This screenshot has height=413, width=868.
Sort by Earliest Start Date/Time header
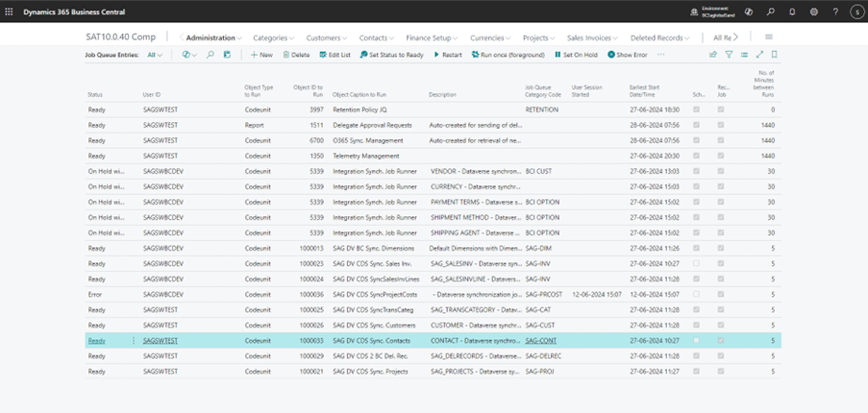(x=644, y=91)
